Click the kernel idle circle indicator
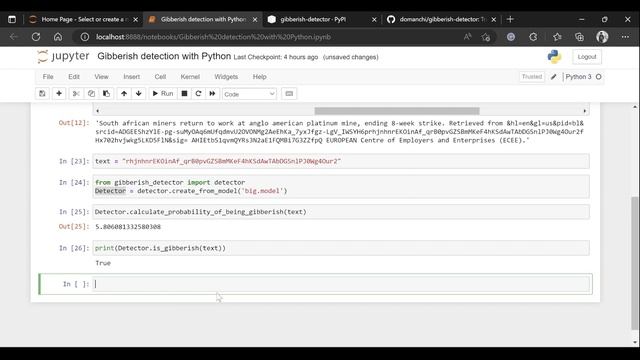640x360 pixels. pyautogui.click(x=598, y=77)
